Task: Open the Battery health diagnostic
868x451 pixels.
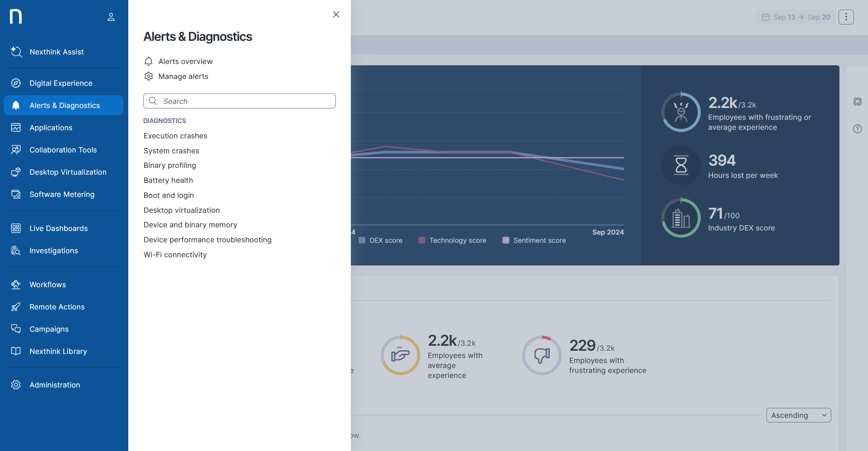Action: coord(168,180)
